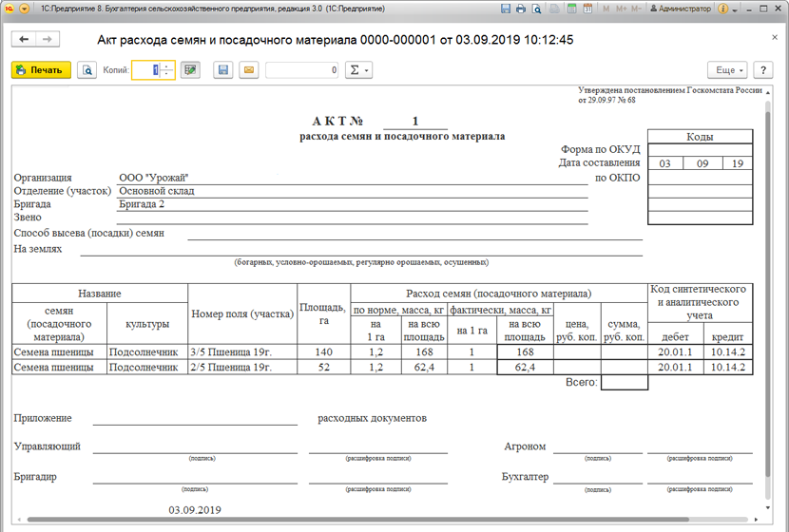Click the preview icon in the title bar
The height and width of the screenshot is (532, 789).
(x=536, y=9)
